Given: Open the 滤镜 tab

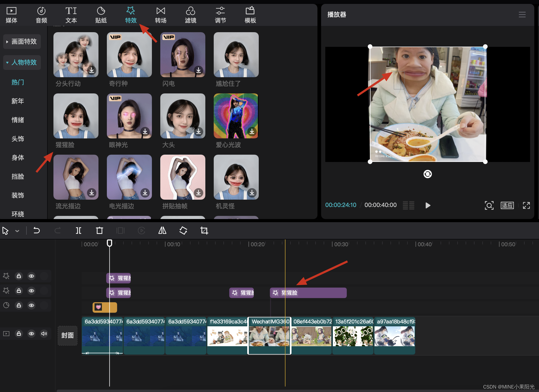Looking at the screenshot, I should (x=190, y=15).
